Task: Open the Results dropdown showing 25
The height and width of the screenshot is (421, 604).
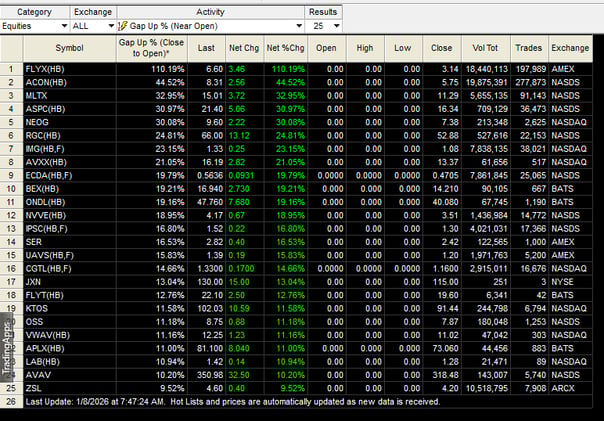Action: 323,26
